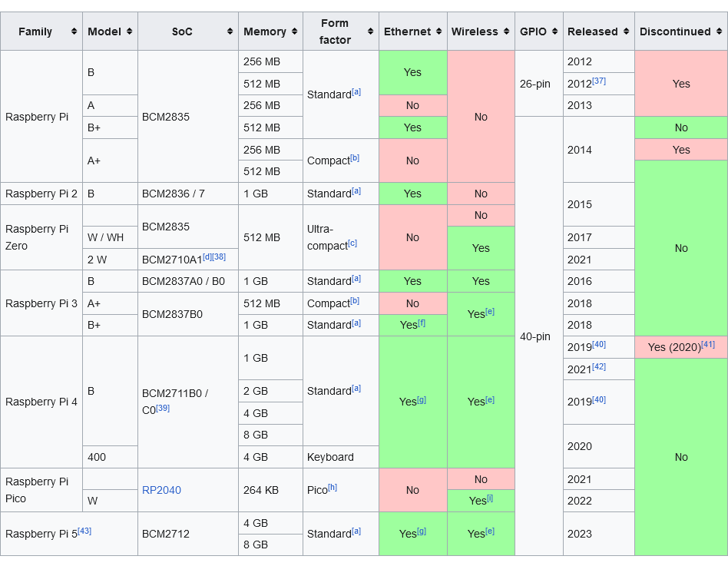
Task: Click footnote 39 beside BCM2711B0 / C0
Action: [x=163, y=408]
